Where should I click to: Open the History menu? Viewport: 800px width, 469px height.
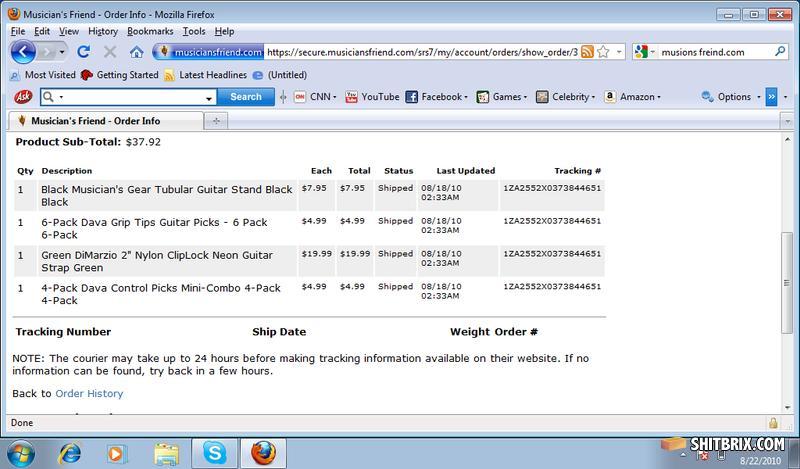point(103,31)
